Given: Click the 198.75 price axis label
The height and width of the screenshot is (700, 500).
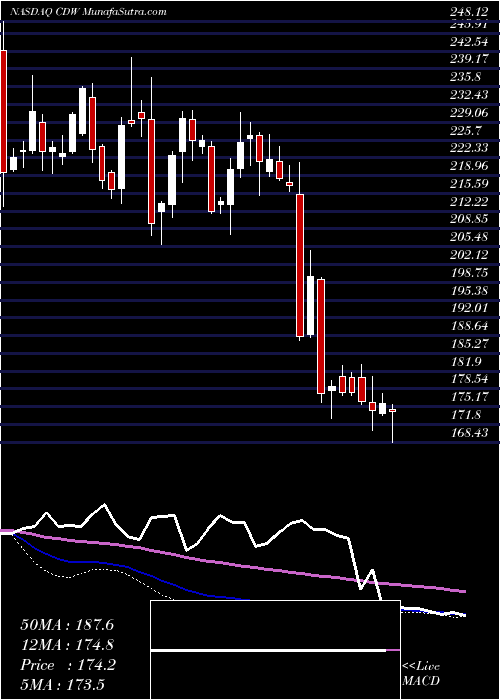Looking at the screenshot, I should click(x=468, y=273).
